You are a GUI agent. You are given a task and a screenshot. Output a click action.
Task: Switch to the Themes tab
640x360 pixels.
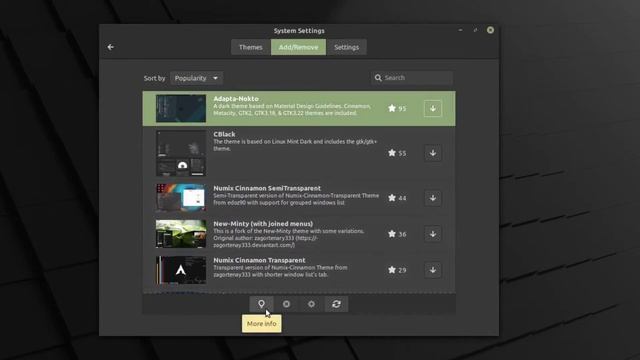pyautogui.click(x=251, y=47)
